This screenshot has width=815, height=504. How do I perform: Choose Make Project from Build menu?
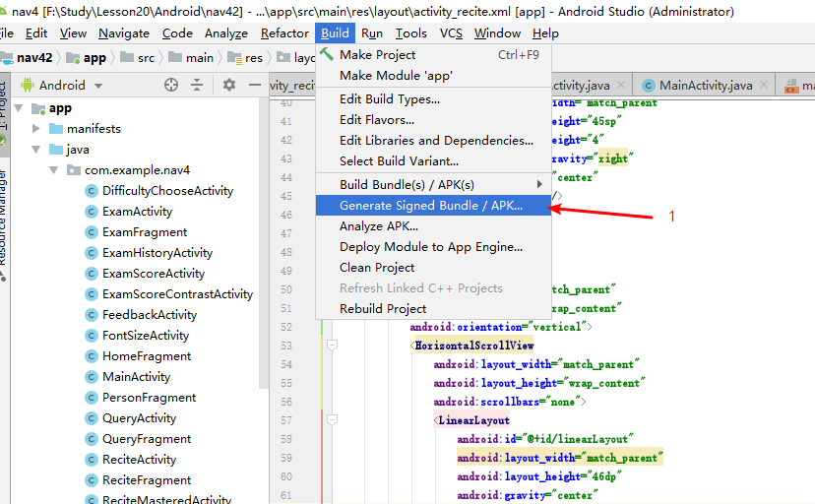433,54
